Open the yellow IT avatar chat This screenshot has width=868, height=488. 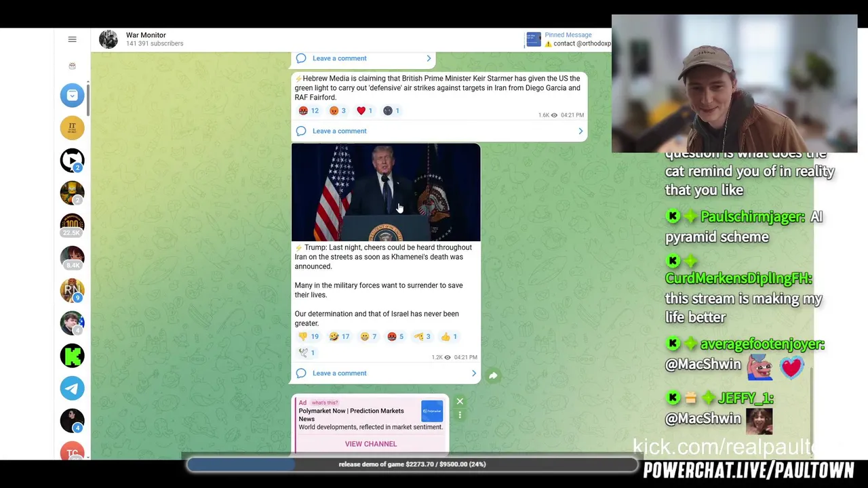(x=72, y=127)
